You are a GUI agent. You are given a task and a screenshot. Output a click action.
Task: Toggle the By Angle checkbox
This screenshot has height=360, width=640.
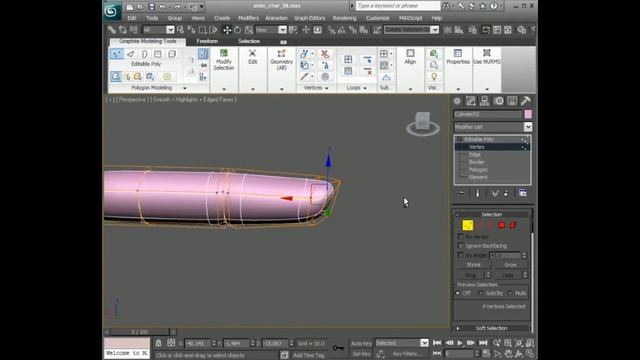461,255
